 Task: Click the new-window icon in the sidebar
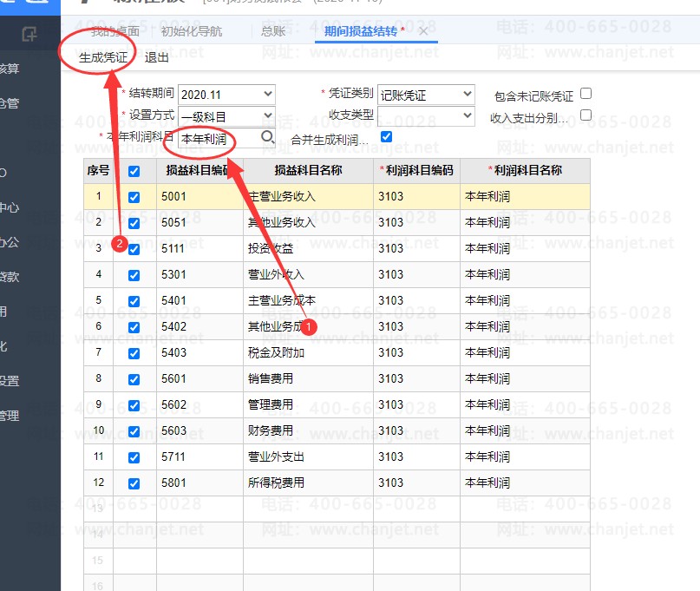(x=29, y=34)
